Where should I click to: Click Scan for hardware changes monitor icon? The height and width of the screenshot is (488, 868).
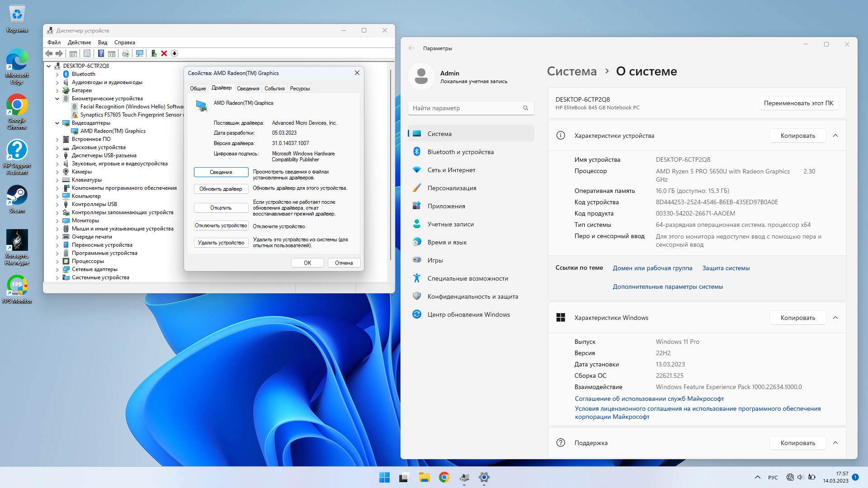[140, 53]
